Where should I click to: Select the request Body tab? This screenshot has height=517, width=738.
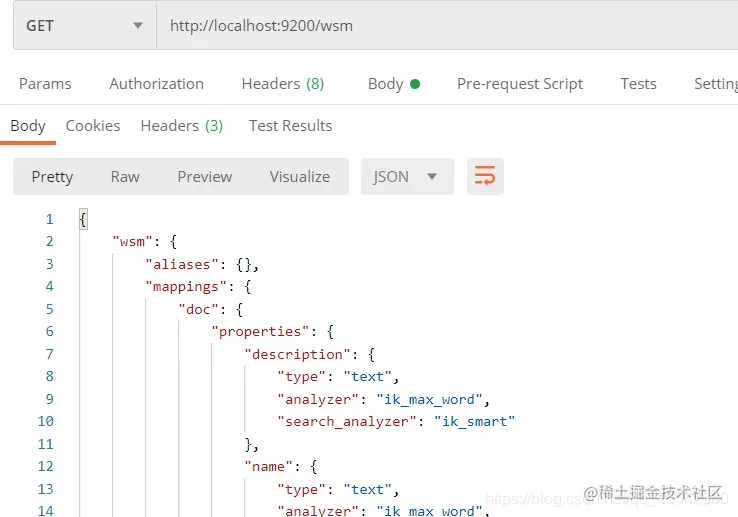[393, 84]
